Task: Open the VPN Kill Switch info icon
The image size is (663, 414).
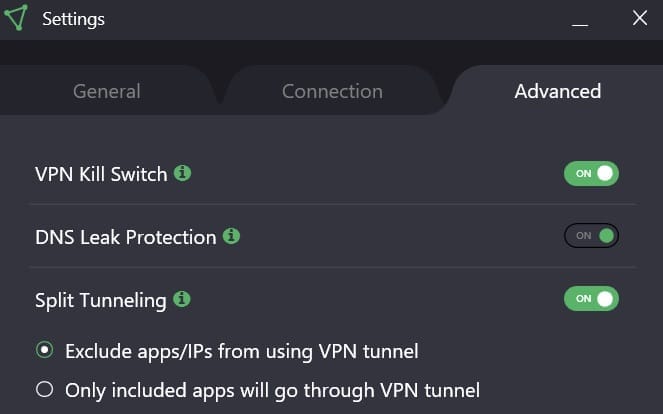Action: click(x=182, y=173)
